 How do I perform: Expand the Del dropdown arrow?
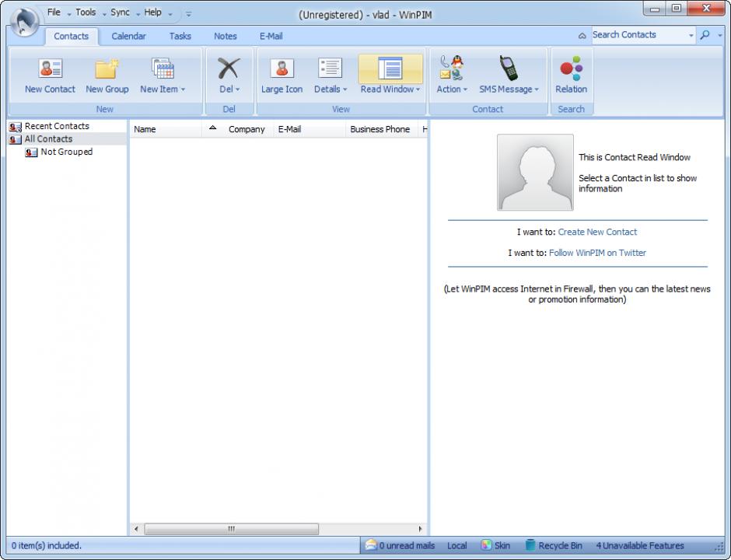237,89
